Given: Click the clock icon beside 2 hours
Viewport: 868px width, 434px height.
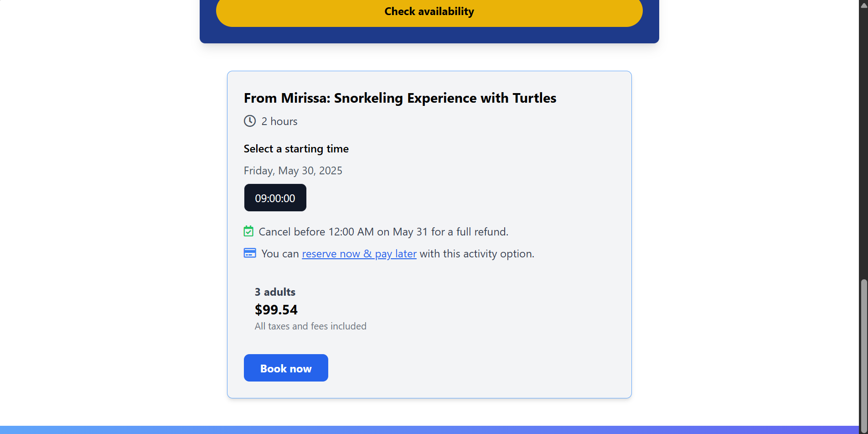Looking at the screenshot, I should [250, 121].
